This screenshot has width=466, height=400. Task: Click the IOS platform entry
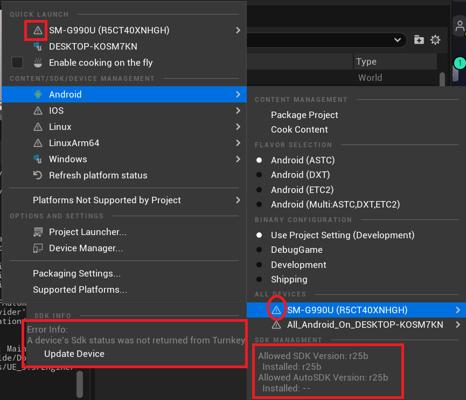click(124, 111)
